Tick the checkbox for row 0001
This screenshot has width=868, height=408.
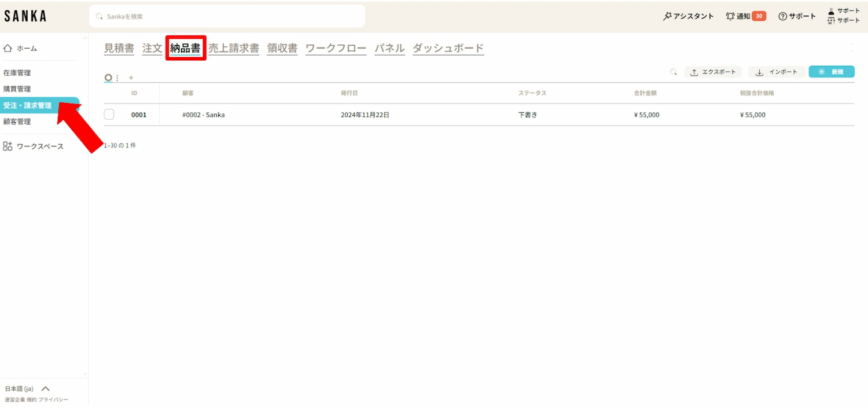pos(109,115)
